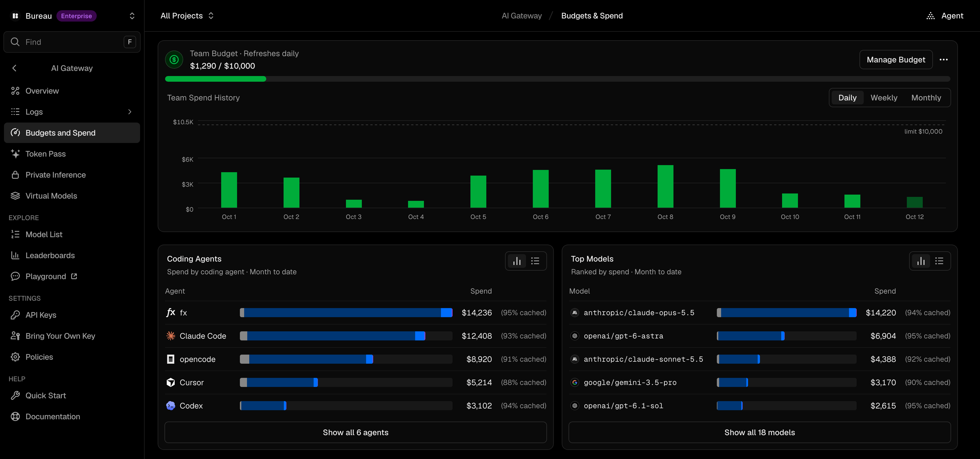The height and width of the screenshot is (459, 980).
Task: Click the Find search field
Action: (x=72, y=42)
